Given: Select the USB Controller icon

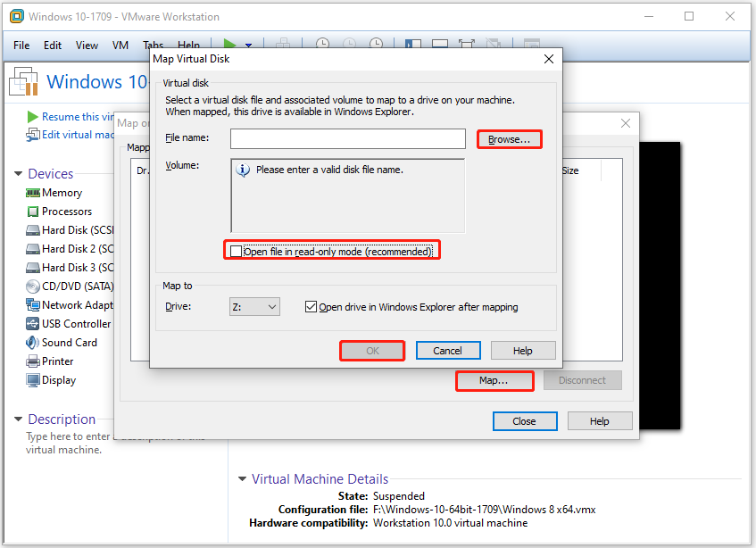Looking at the screenshot, I should (33, 324).
